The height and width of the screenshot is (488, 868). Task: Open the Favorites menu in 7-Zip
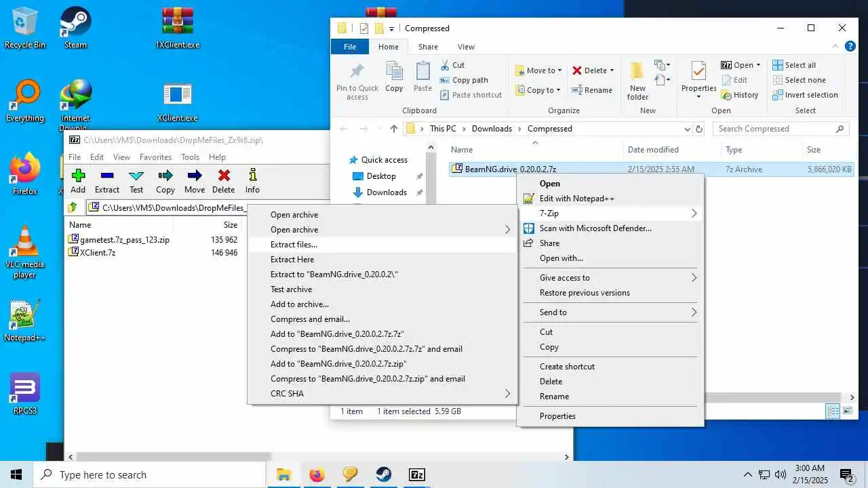coord(155,157)
